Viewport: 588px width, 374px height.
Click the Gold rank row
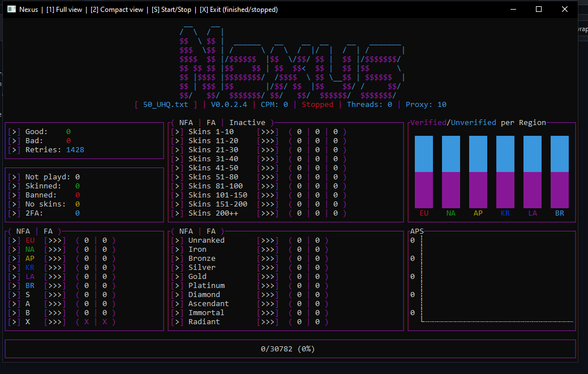[250, 277]
